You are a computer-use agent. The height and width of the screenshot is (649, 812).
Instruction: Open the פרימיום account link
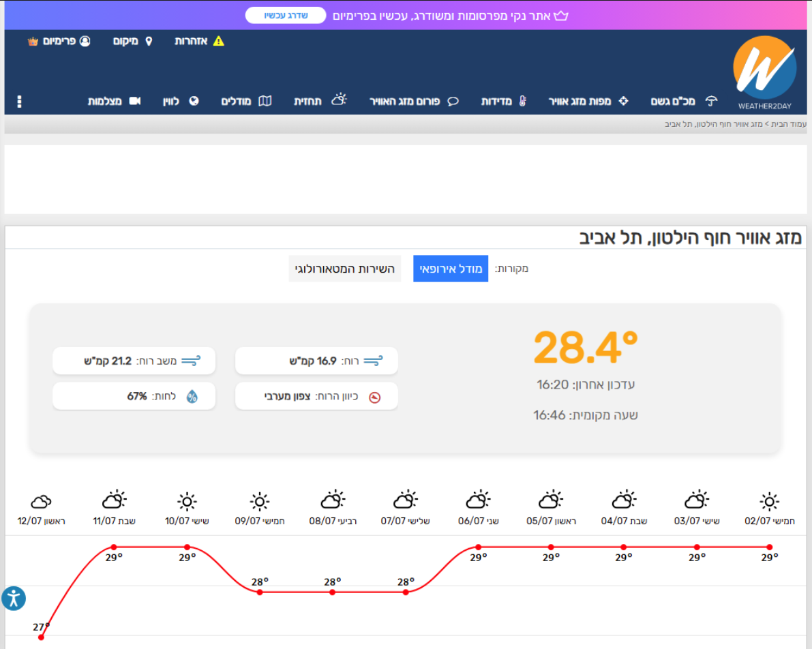(59, 42)
